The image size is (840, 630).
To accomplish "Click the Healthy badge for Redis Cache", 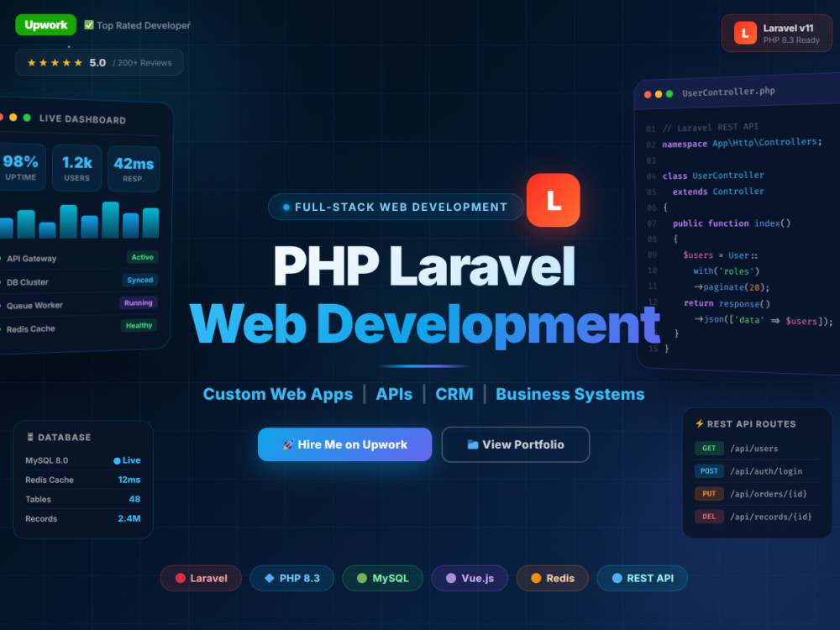I will pos(139,325).
